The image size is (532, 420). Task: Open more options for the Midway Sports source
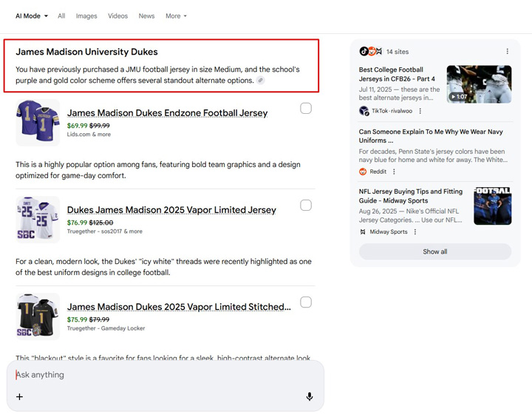(415, 232)
